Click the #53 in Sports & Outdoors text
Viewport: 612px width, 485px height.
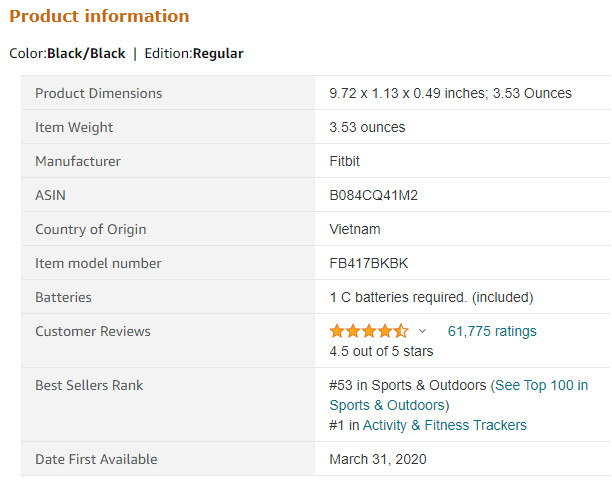[x=407, y=385]
